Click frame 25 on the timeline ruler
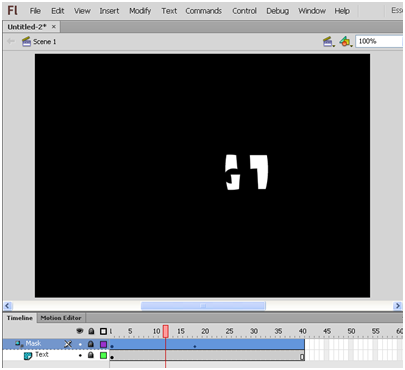Screen dimensions: 405x370 229,331
